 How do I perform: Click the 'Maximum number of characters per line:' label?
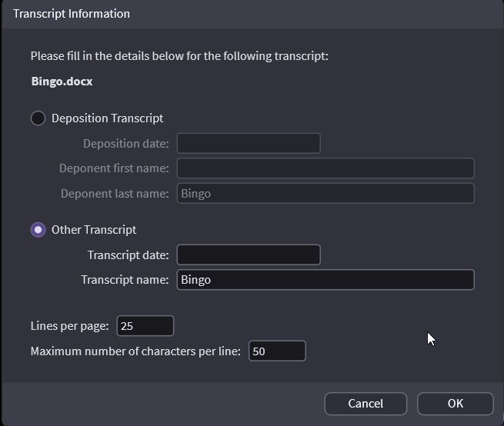click(135, 351)
